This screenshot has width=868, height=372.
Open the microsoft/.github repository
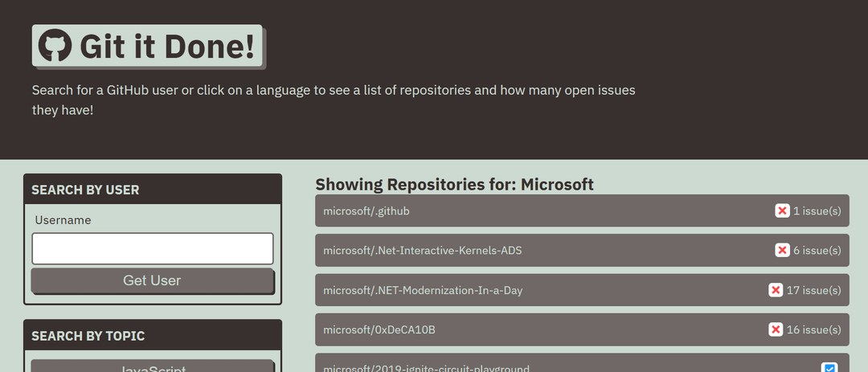click(x=582, y=211)
